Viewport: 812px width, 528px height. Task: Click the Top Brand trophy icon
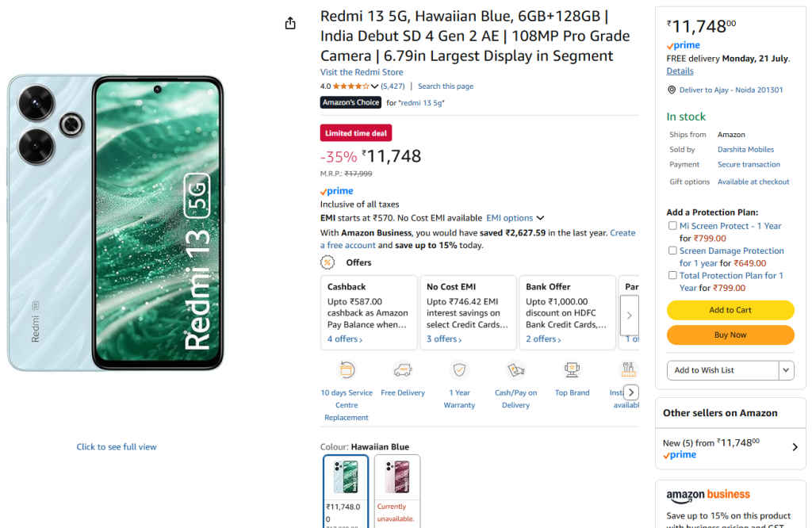coord(572,369)
